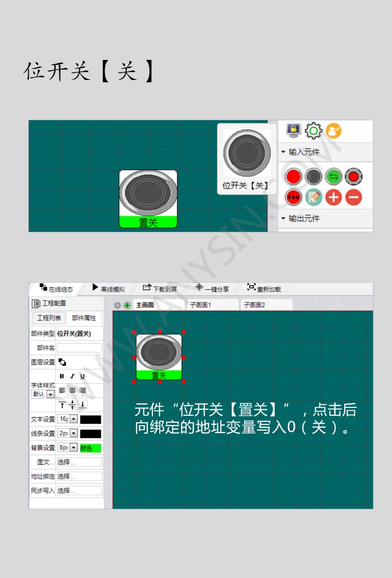Viewport: 392px width, 578px height.
Task: Switch to the 工程列表 tab
Action: 49,318
